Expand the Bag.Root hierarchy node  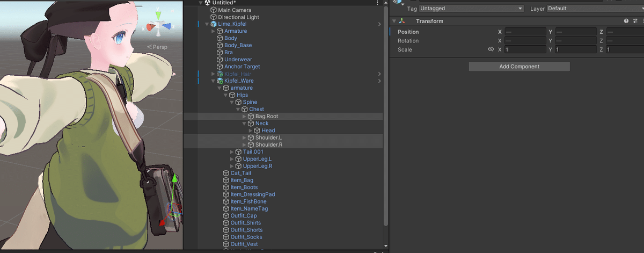244,116
